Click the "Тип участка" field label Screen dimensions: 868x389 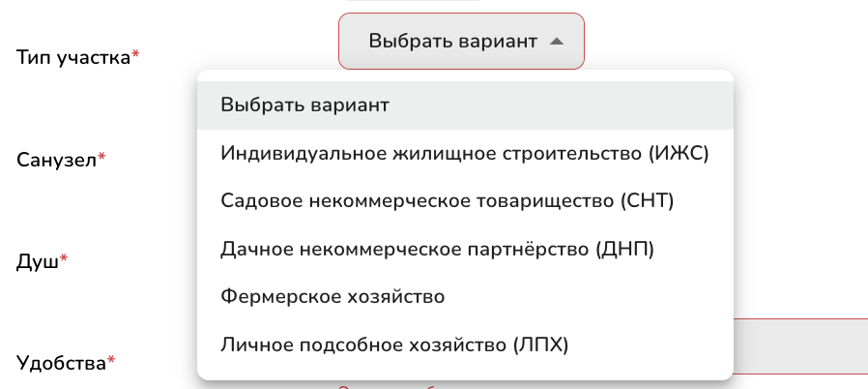(73, 57)
